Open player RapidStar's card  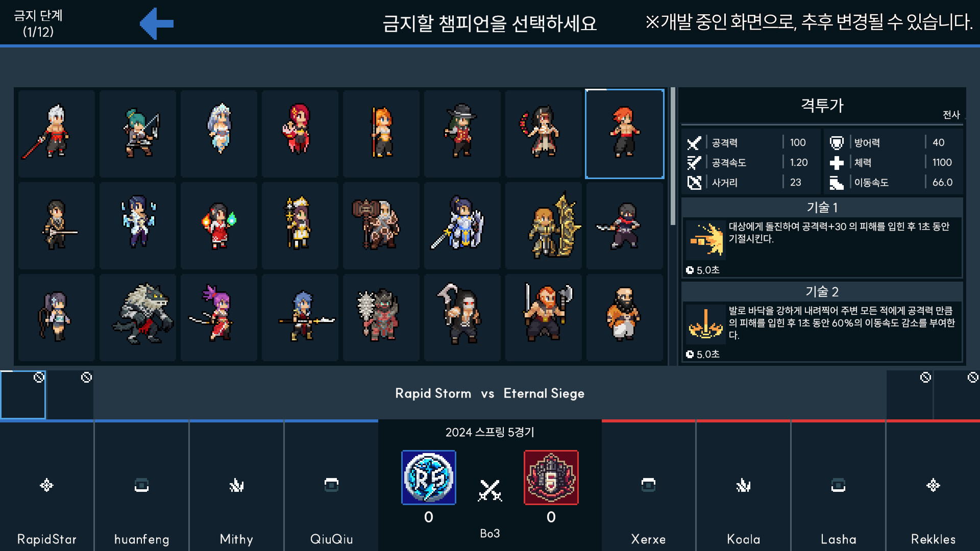(47, 486)
